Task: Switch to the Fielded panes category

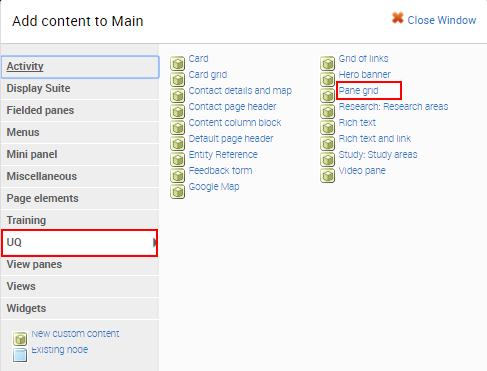Action: coord(80,110)
